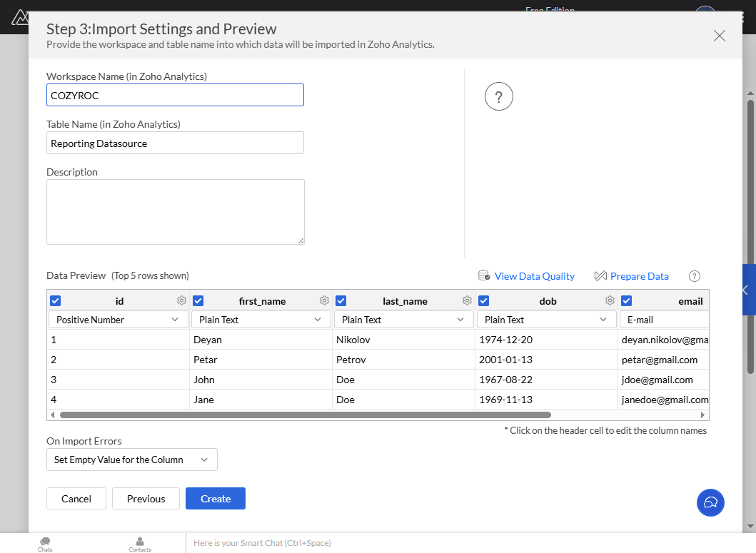756x553 pixels.
Task: Uncheck the first_name column checkbox
Action: coord(198,301)
